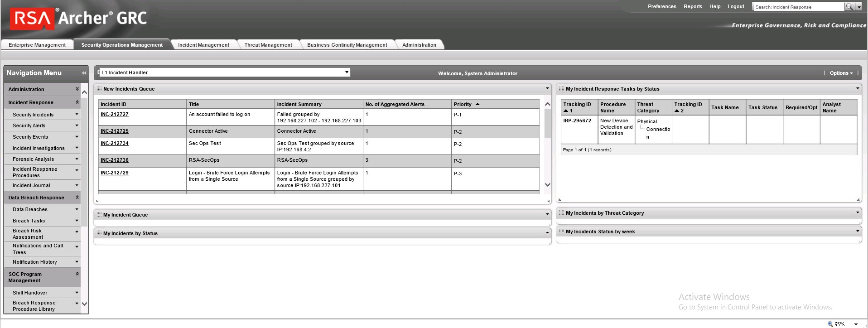This screenshot has width=868, height=328.
Task: Open Preferences
Action: click(x=662, y=6)
